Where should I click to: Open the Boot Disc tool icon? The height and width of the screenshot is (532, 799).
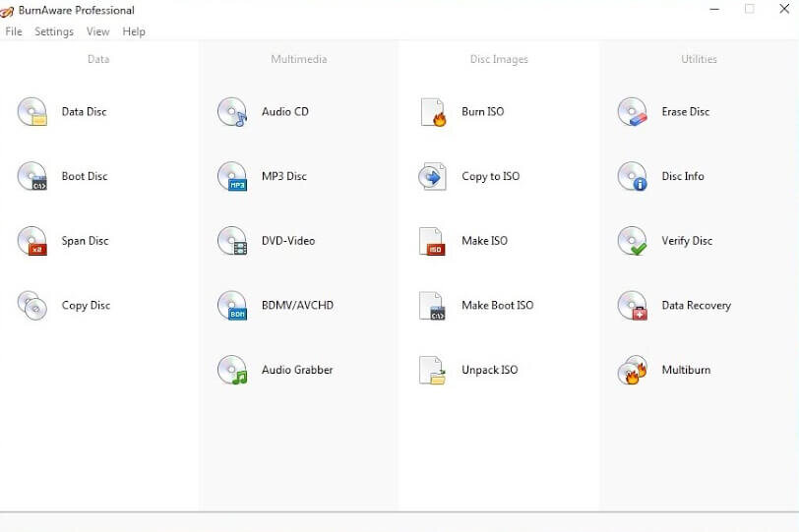click(32, 176)
